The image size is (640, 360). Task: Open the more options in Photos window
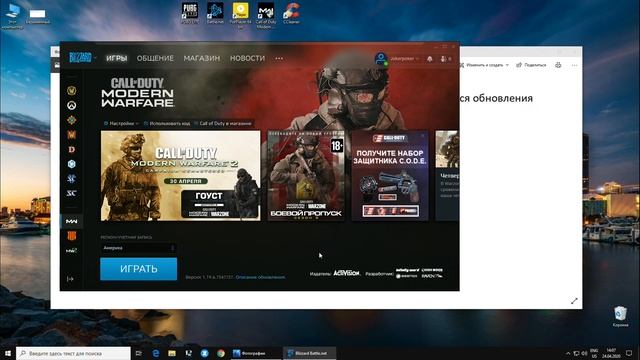pos(574,65)
